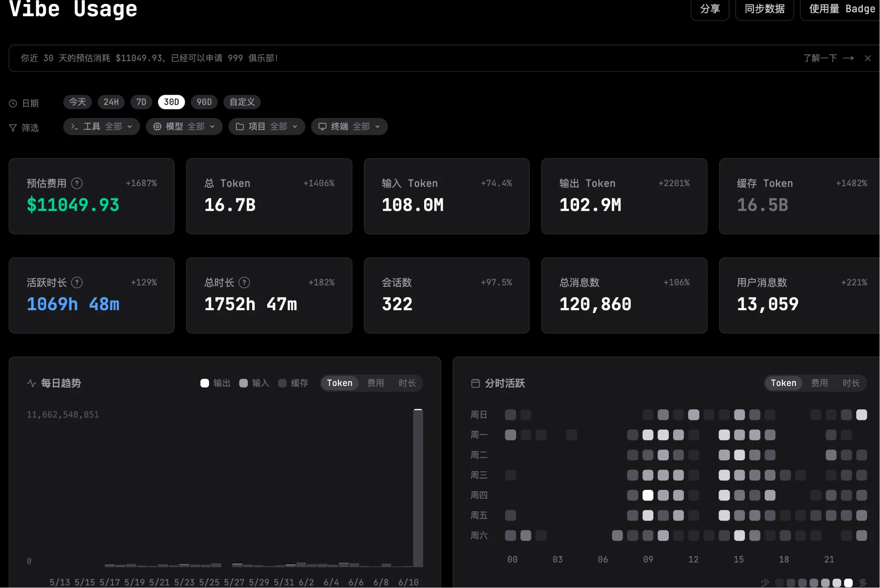Click the last 周日 heatmap cell at 23
This screenshot has width=880, height=588.
pyautogui.click(x=862, y=415)
